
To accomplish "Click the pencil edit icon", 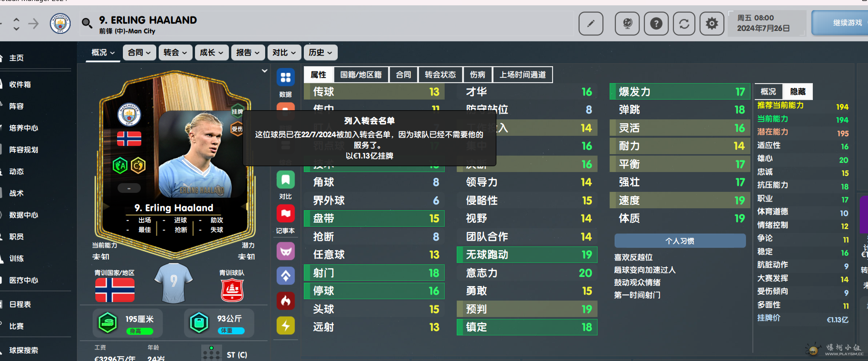I will pos(591,23).
